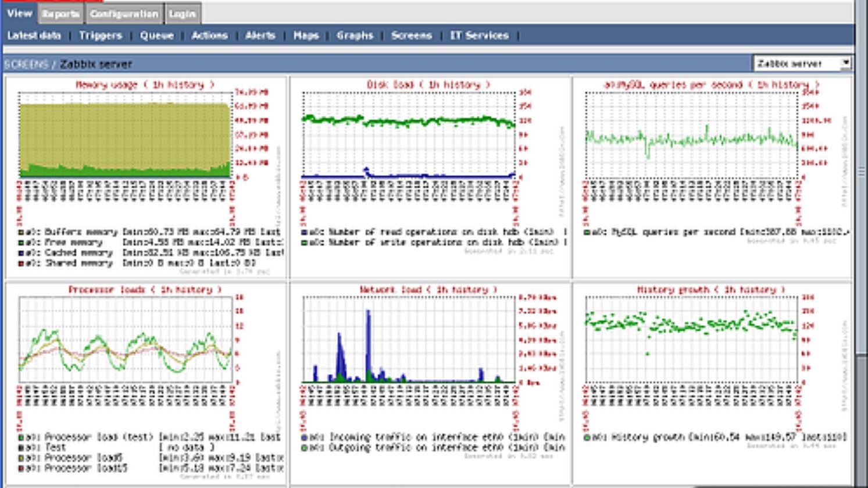868x488 pixels.
Task: Expand the Zabbix server screen dropdown
Action: click(x=802, y=63)
